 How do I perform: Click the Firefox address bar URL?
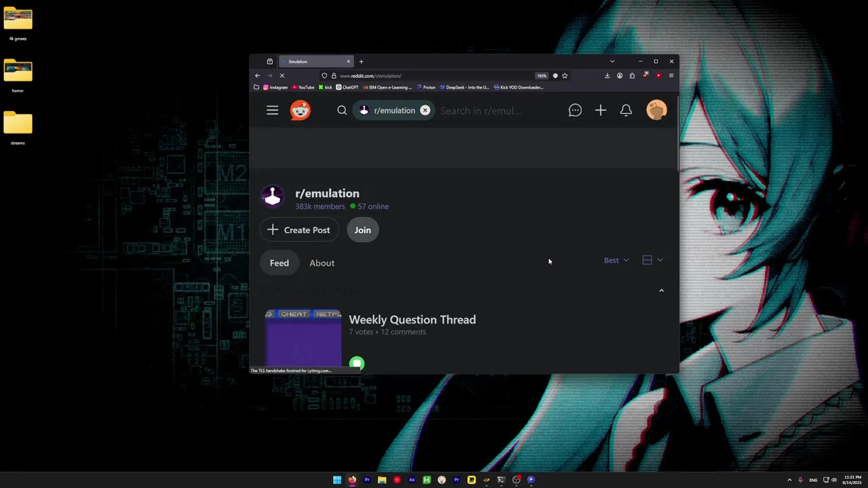[x=370, y=76]
